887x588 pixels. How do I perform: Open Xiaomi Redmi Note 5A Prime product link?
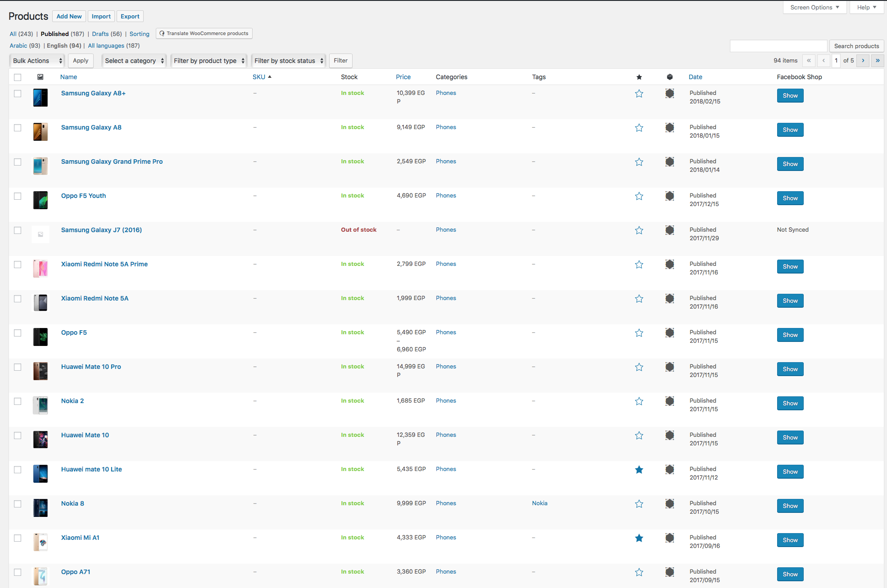pyautogui.click(x=104, y=264)
